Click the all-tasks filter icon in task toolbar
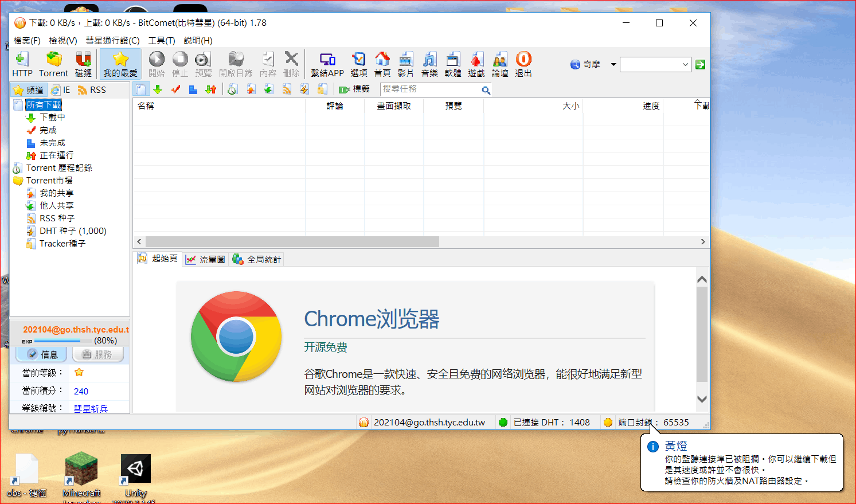Image resolution: width=856 pixels, height=504 pixels. pos(141,89)
